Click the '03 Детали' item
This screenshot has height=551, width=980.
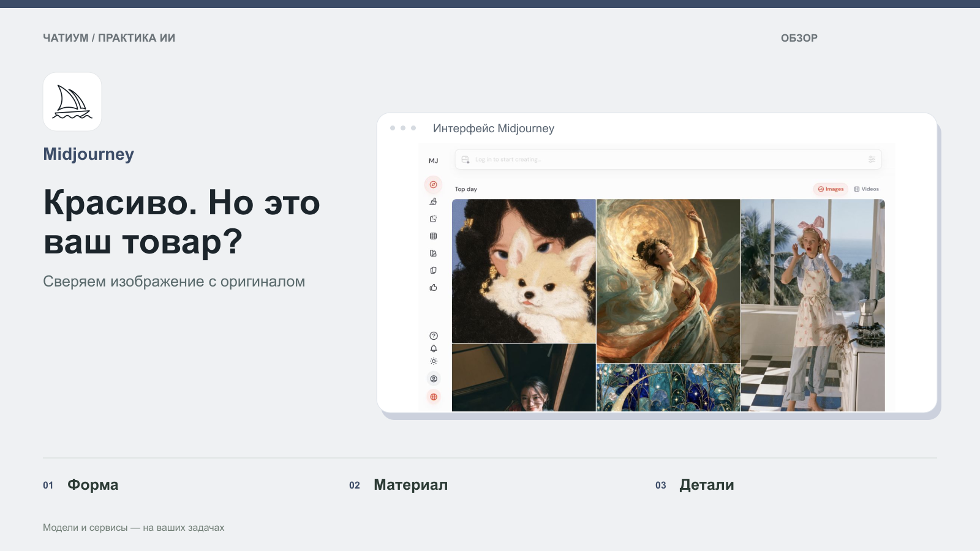click(x=695, y=485)
